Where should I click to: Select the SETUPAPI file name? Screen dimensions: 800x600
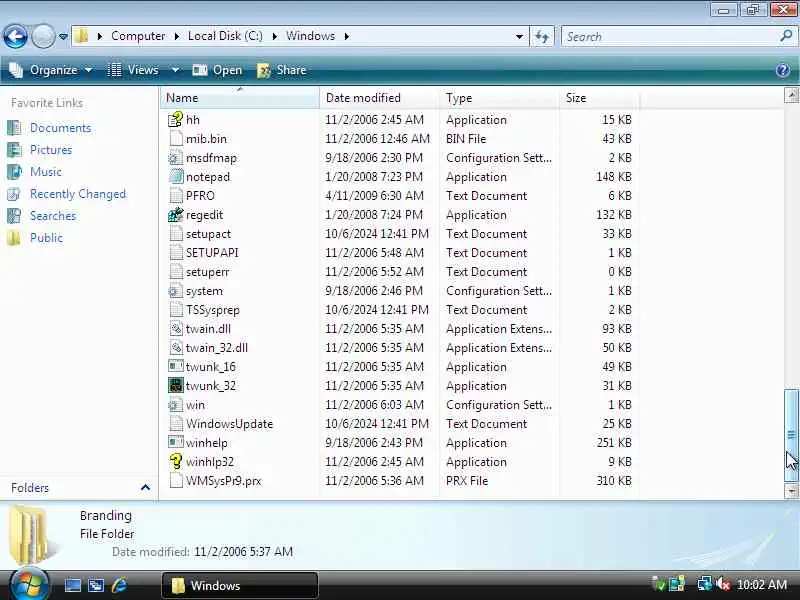[x=212, y=253]
